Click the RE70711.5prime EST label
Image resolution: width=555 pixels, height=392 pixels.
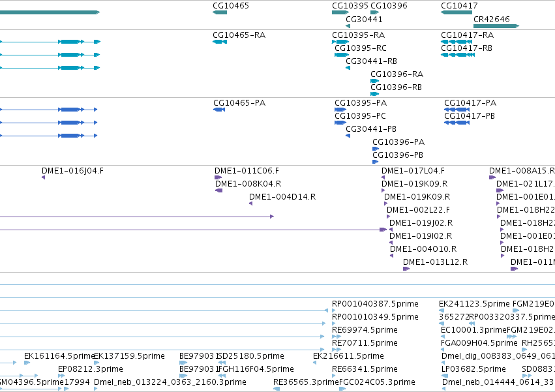click(x=365, y=343)
